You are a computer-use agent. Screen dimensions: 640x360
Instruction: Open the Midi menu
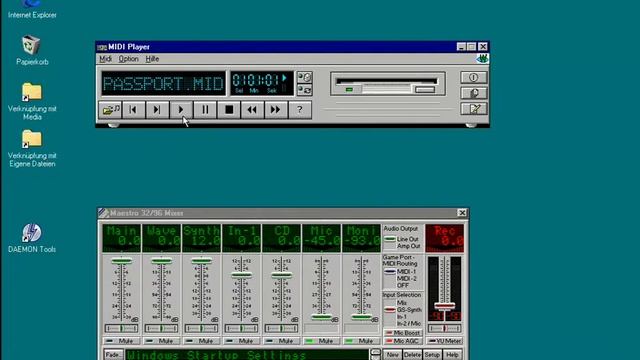click(105, 59)
